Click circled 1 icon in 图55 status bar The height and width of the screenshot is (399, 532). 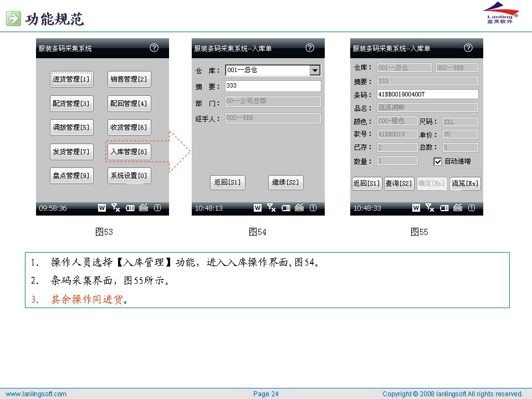[x=471, y=208]
